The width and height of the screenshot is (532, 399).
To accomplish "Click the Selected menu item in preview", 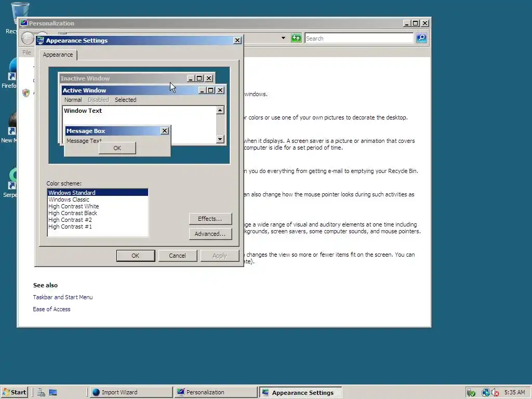I will (126, 100).
